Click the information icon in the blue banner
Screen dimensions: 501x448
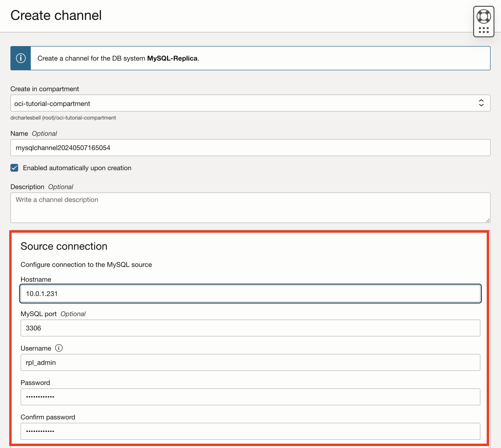click(21, 58)
